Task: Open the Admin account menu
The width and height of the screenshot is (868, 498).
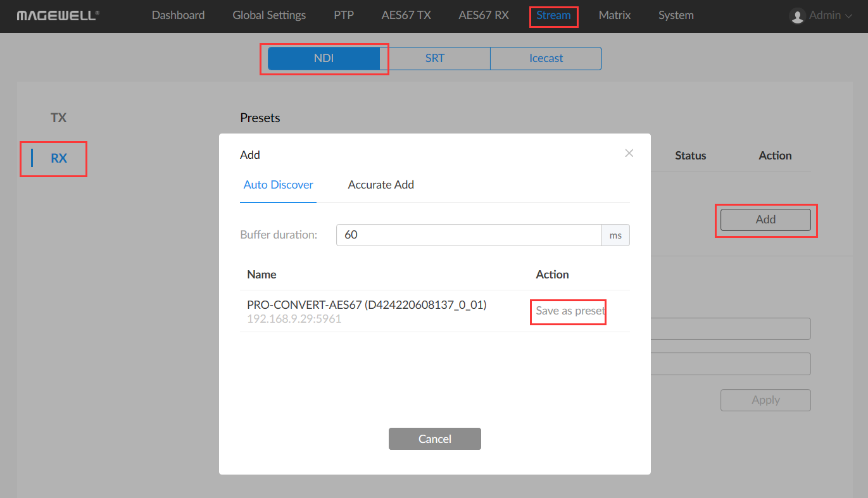Action: tap(820, 15)
